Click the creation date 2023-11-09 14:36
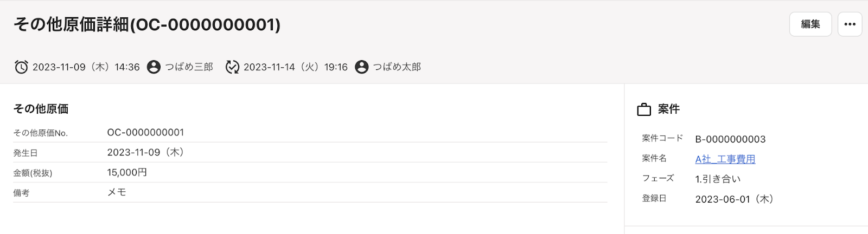Image resolution: width=868 pixels, height=234 pixels. [x=86, y=67]
